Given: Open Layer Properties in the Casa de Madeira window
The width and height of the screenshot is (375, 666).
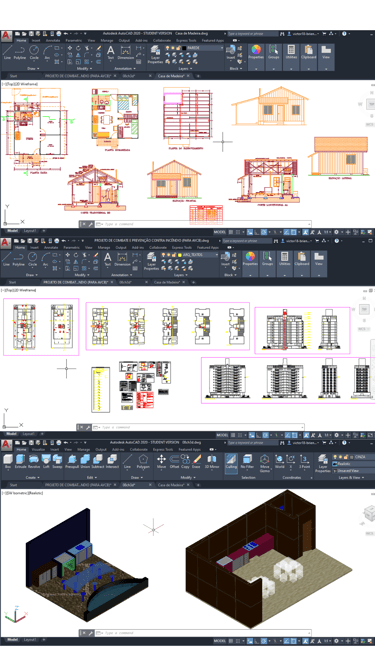Looking at the screenshot, I should click(155, 54).
